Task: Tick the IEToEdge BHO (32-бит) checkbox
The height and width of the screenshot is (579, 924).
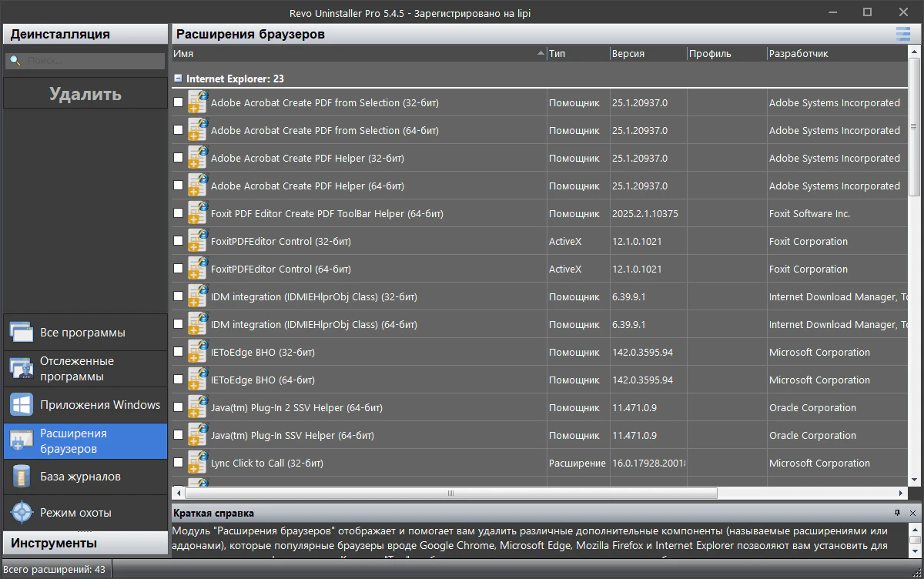Action: (179, 352)
